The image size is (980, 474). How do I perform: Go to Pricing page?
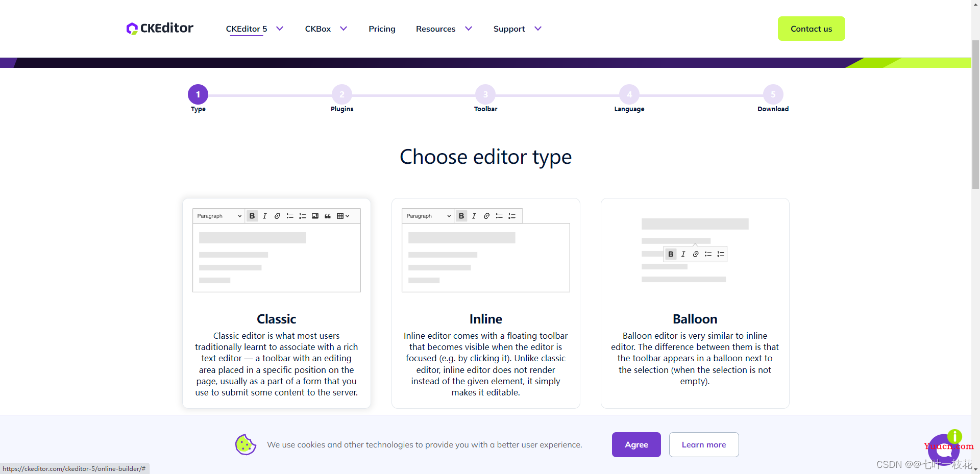[x=382, y=29]
